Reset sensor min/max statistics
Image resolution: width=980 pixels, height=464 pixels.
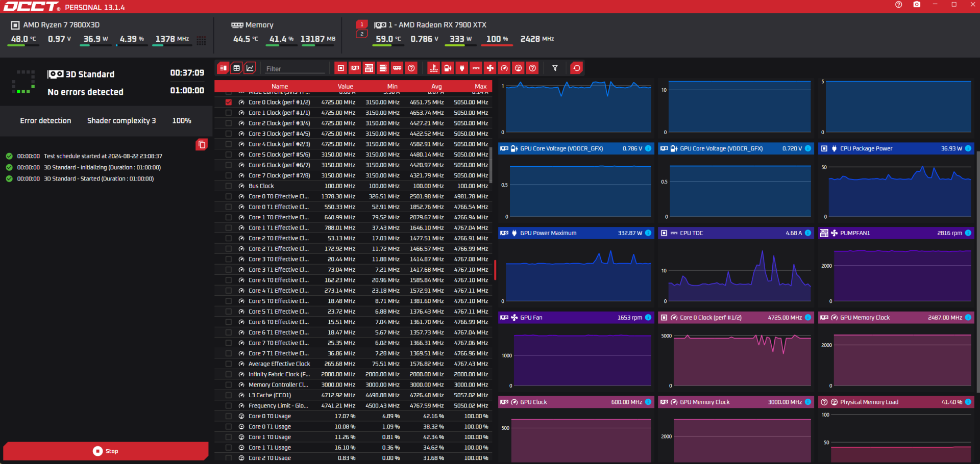pyautogui.click(x=576, y=68)
